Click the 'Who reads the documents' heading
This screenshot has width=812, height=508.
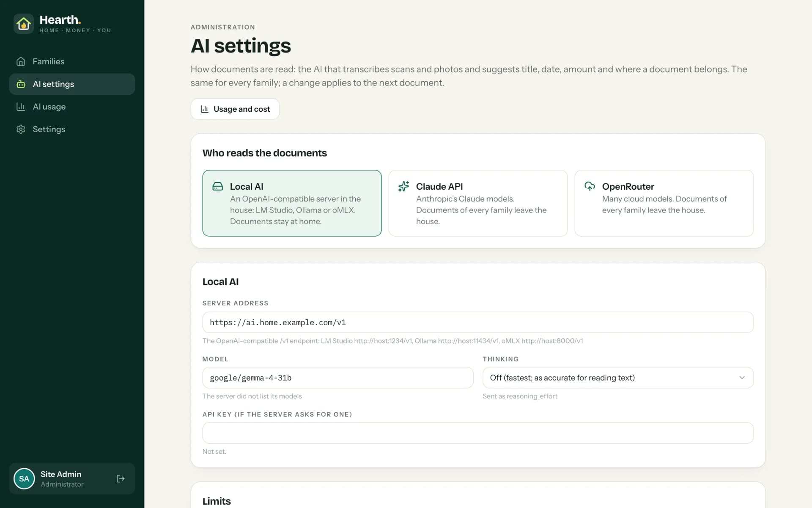coord(265,153)
